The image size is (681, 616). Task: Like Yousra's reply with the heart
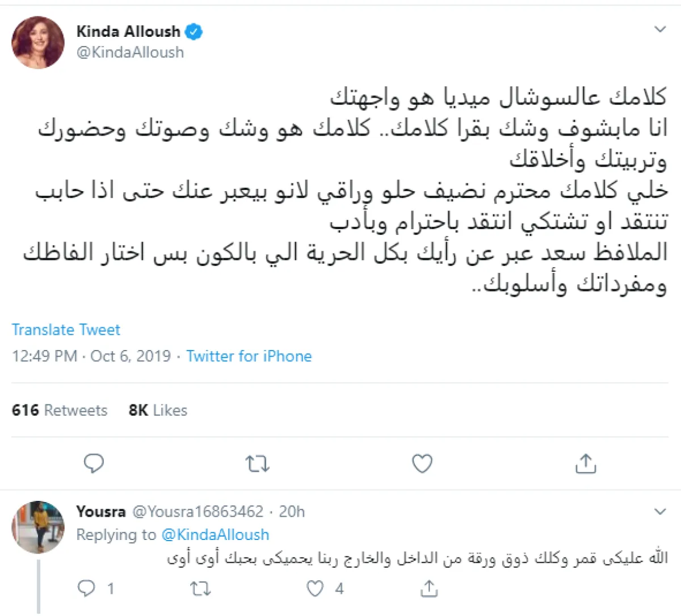(x=315, y=589)
